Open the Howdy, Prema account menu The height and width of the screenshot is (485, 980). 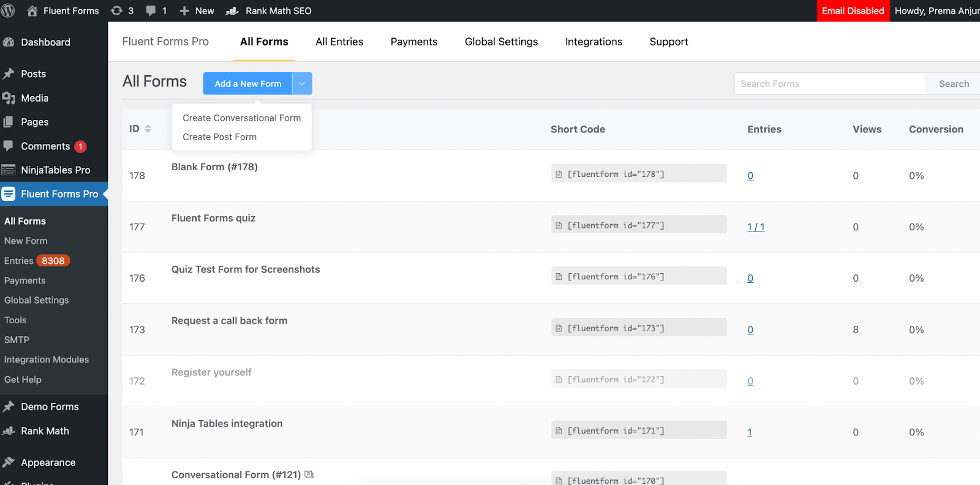point(937,11)
